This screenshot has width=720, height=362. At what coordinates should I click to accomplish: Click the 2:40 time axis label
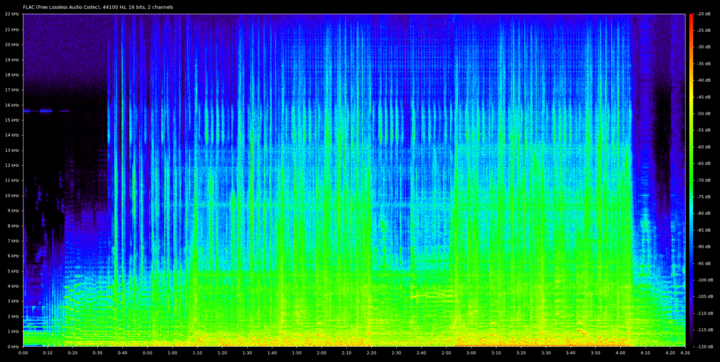(x=422, y=353)
